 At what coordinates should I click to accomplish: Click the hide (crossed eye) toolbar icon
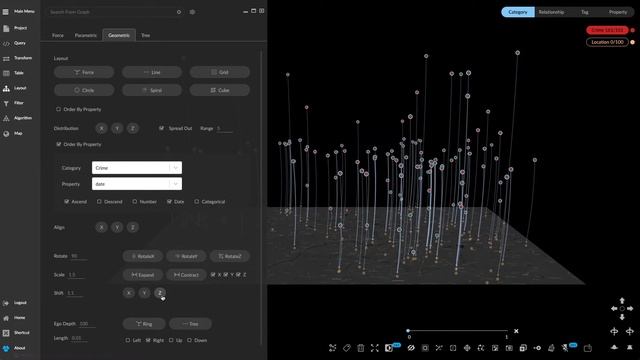[411, 348]
